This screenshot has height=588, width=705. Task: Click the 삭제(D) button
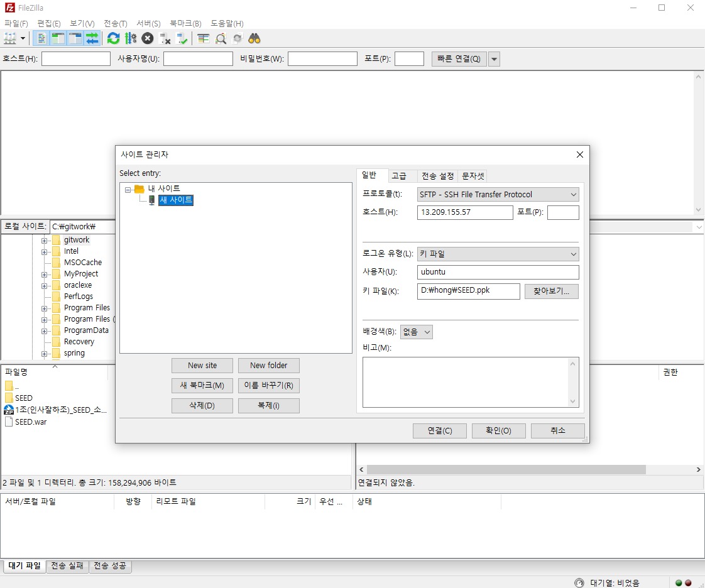click(202, 405)
